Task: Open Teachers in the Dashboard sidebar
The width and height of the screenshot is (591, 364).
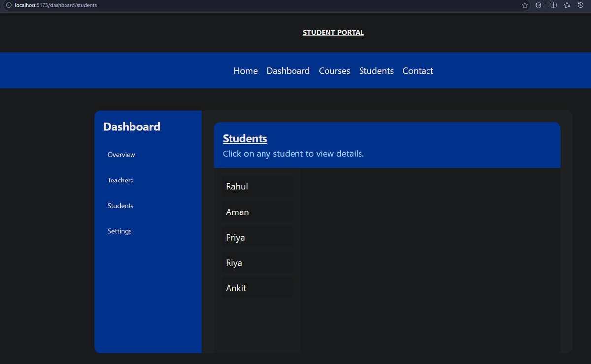Action: pyautogui.click(x=121, y=181)
